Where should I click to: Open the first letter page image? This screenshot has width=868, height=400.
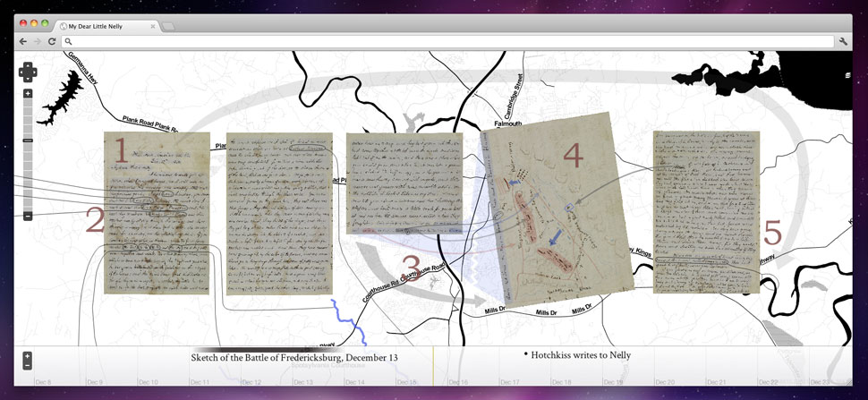point(157,213)
